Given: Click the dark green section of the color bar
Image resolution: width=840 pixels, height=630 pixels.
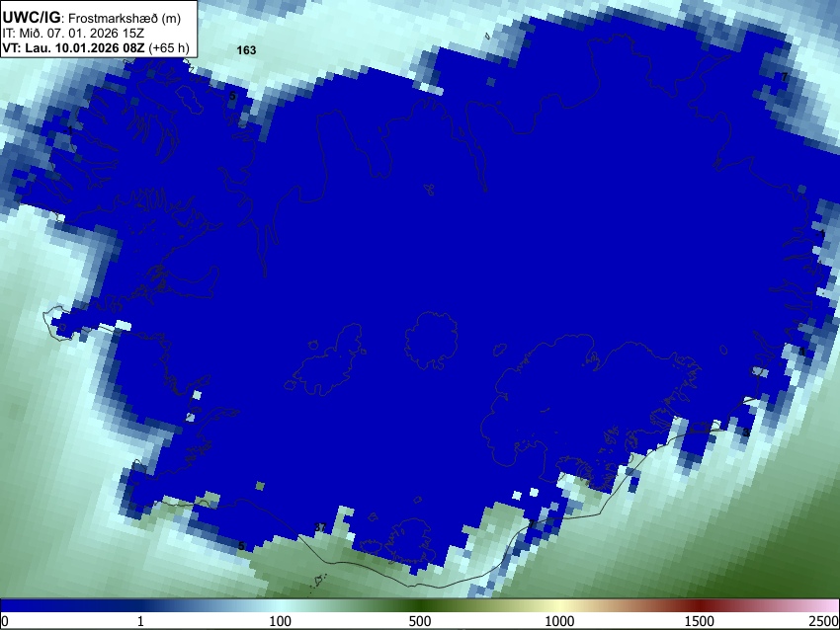Looking at the screenshot, I should (x=420, y=606).
